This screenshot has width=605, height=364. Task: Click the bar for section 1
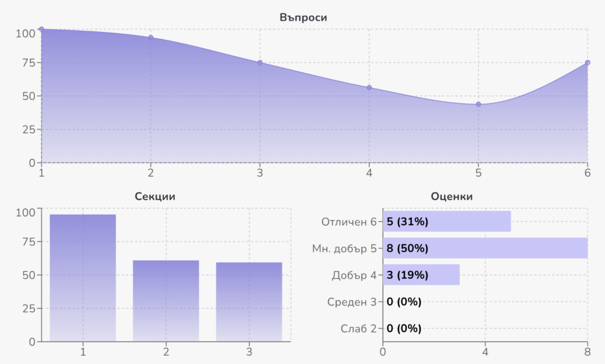(83, 278)
